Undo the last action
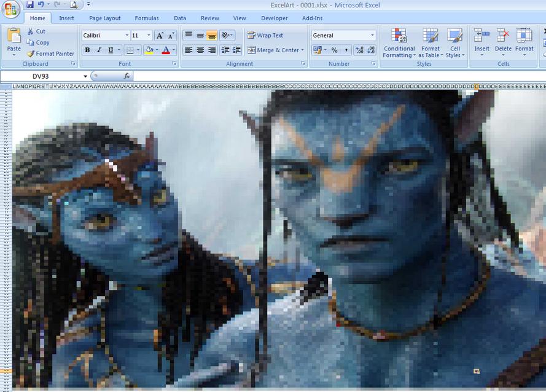The width and height of the screenshot is (546, 392). [x=41, y=4]
